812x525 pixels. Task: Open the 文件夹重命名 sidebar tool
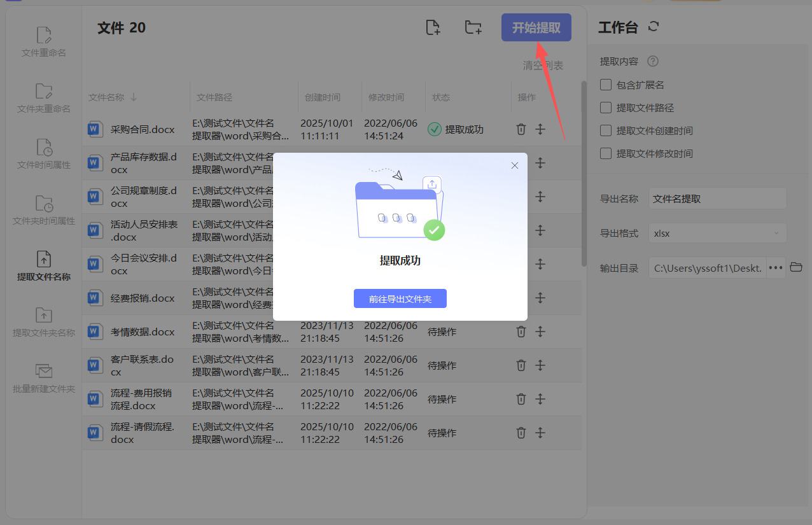click(x=43, y=99)
